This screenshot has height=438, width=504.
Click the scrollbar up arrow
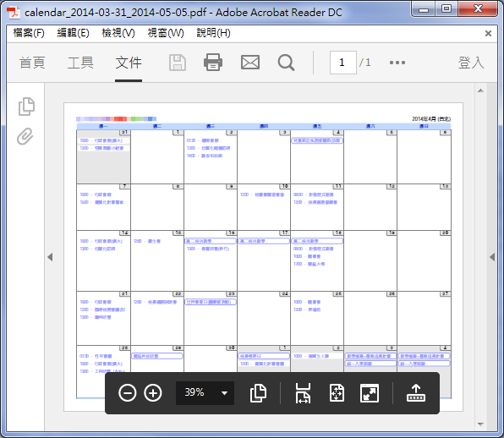tap(480, 90)
